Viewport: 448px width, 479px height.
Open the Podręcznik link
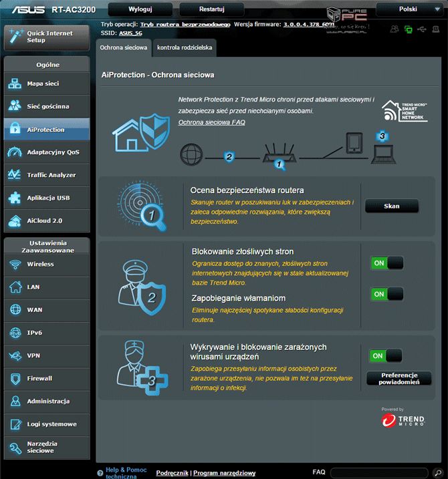[172, 473]
